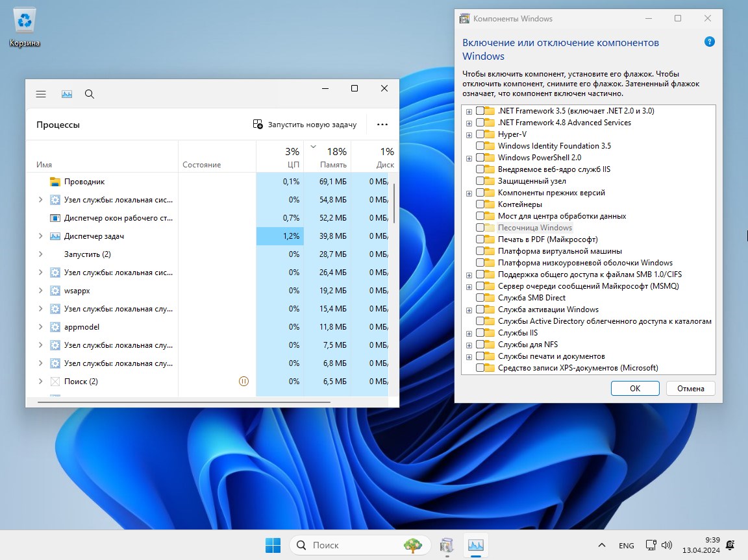Expand the wsappx process row
The image size is (748, 560).
[40, 291]
